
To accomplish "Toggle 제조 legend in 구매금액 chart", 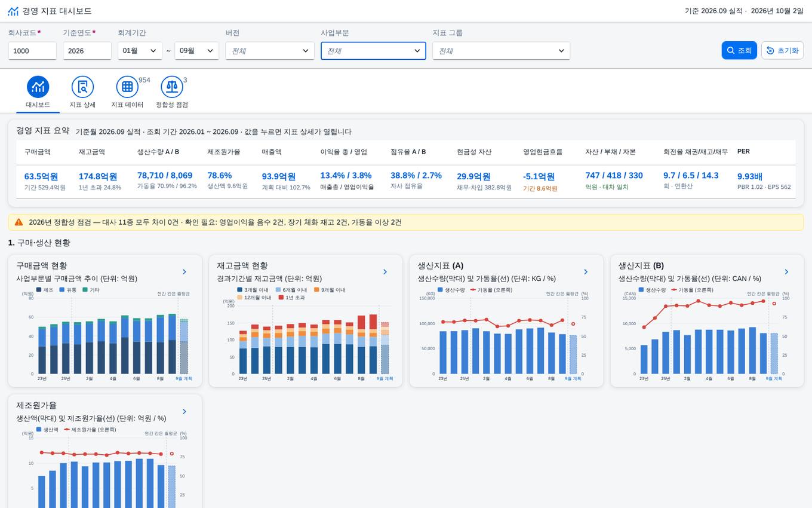I will (45, 290).
